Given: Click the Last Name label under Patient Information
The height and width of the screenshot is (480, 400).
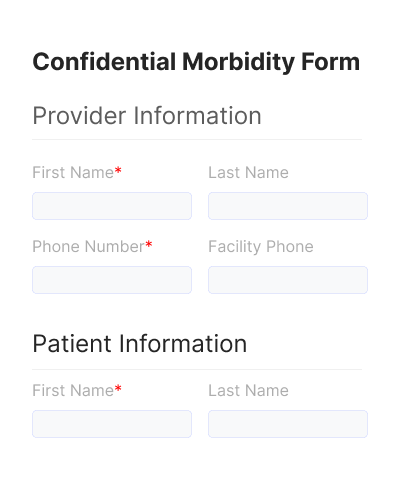Looking at the screenshot, I should pyautogui.click(x=248, y=390).
